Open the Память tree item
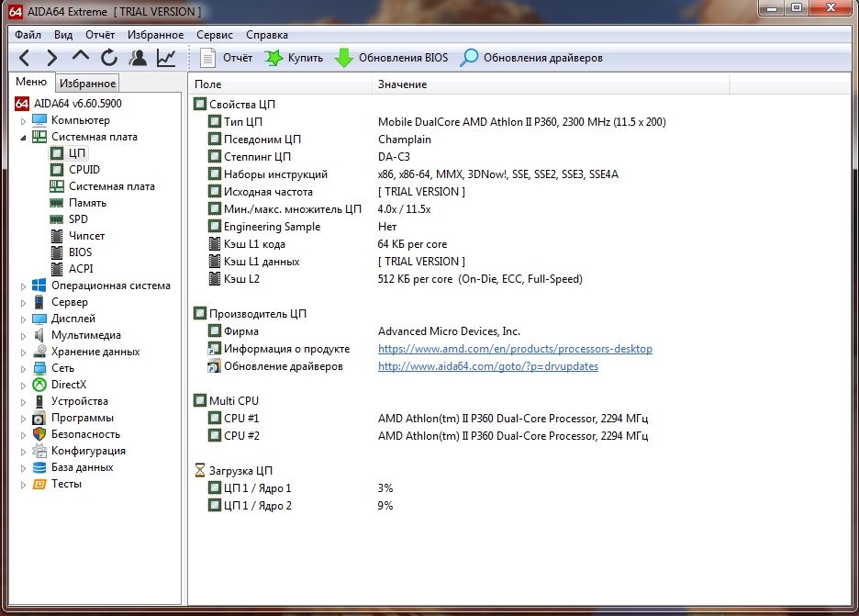The image size is (859, 616). pos(78,203)
